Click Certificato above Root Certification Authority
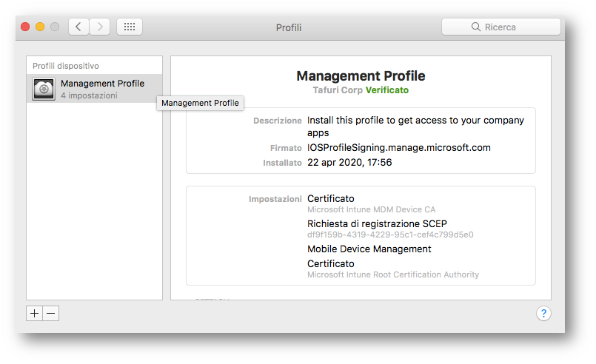 [331, 263]
